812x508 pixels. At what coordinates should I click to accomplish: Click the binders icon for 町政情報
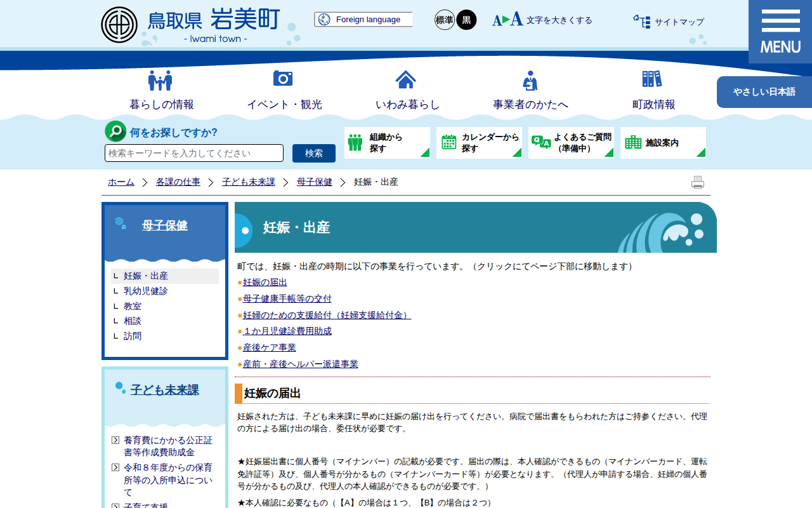coord(652,79)
